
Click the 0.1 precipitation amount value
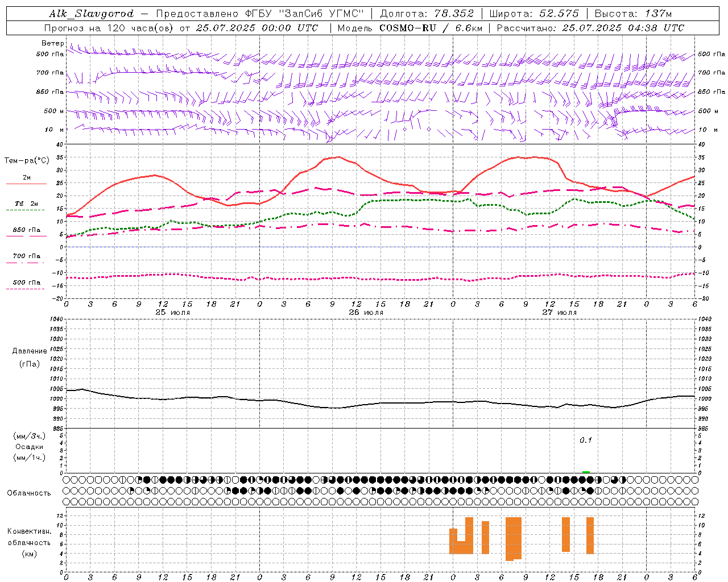coord(586,440)
